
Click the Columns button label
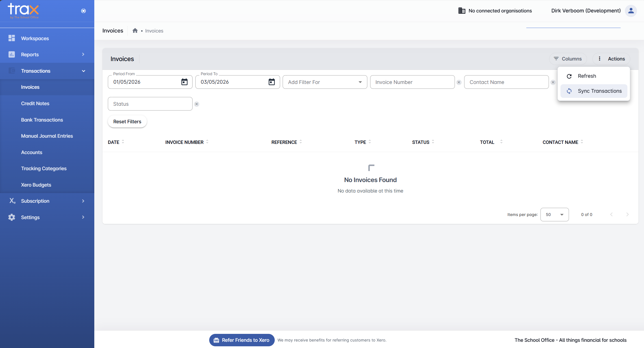(x=571, y=59)
